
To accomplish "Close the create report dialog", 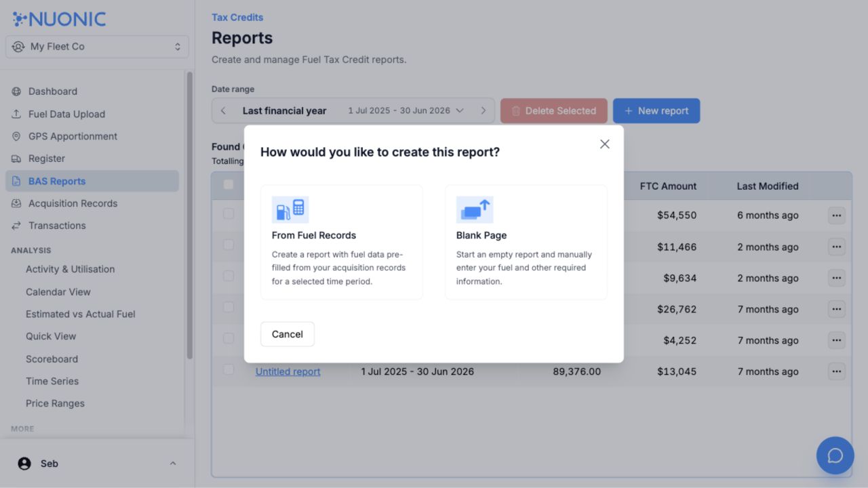I will click(605, 144).
